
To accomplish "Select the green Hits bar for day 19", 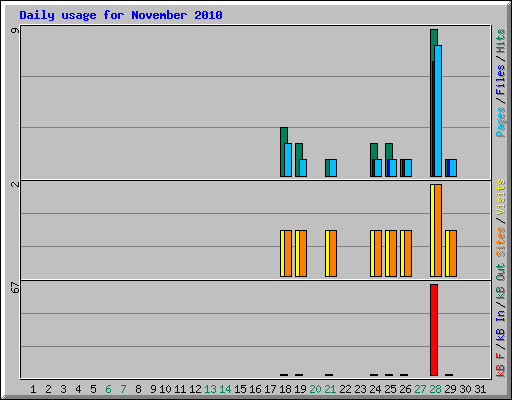I will (x=298, y=160).
